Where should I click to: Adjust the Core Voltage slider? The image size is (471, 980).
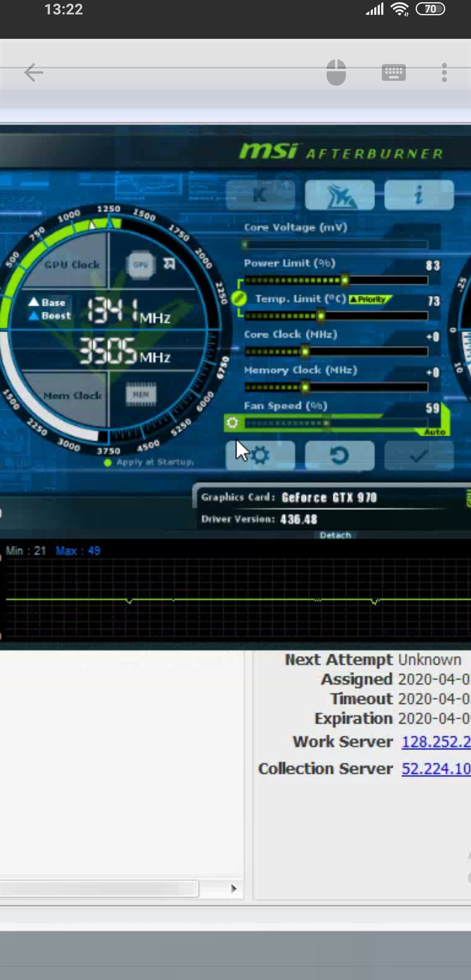point(336,244)
